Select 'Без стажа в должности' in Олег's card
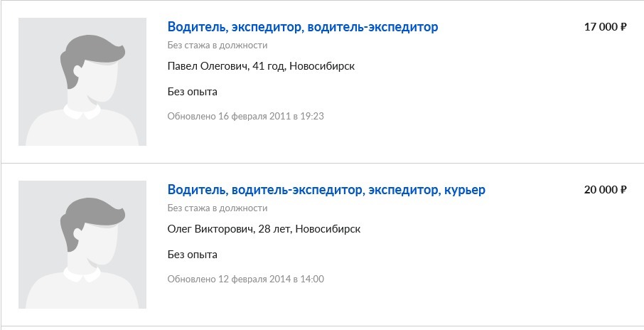This screenshot has height=330, width=644. tap(218, 208)
